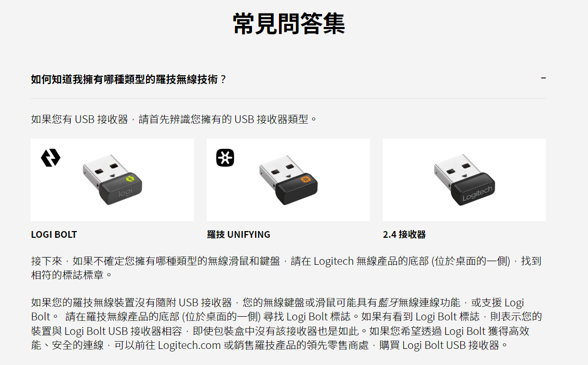Select the Logi Bolt receiver image card
Screen dimensions: 588x365
pyautogui.click(x=112, y=180)
